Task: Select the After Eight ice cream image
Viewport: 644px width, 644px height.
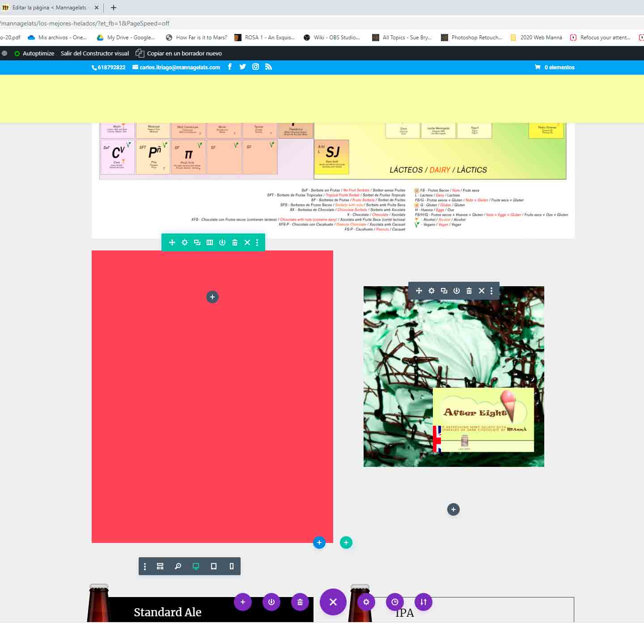Action: click(453, 377)
